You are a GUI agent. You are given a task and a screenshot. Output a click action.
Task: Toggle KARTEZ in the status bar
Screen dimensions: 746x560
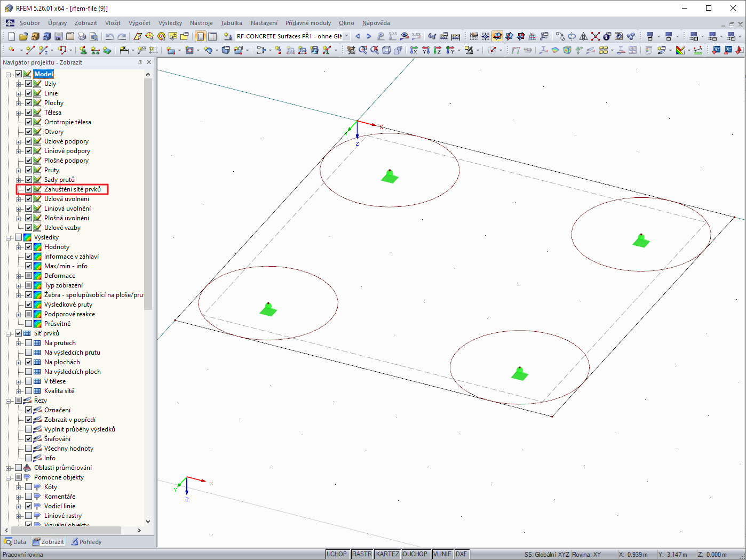(387, 554)
